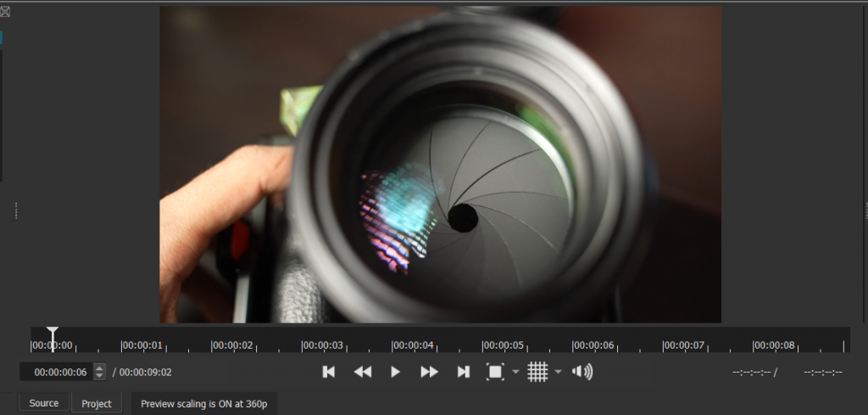This screenshot has width=868, height=415.
Task: Click the in point timecode placeholder
Action: point(751,373)
